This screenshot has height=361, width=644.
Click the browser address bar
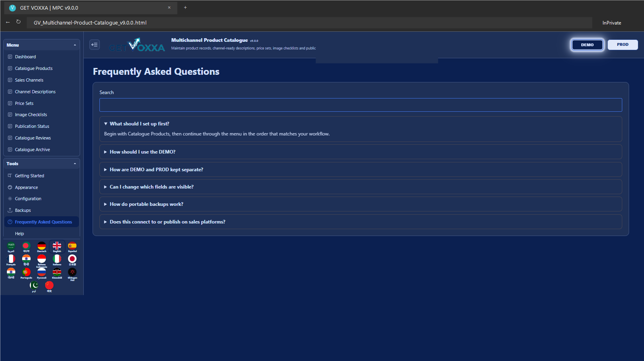[x=309, y=23]
